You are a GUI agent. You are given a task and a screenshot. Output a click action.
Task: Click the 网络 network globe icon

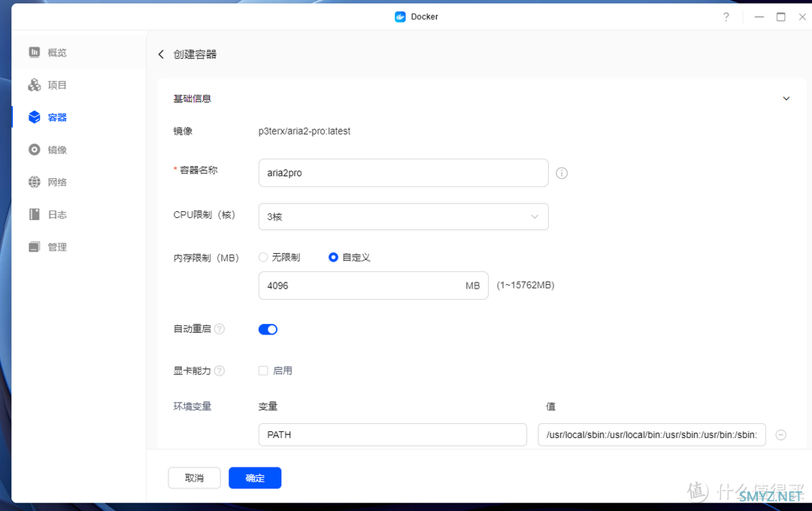pos(34,183)
